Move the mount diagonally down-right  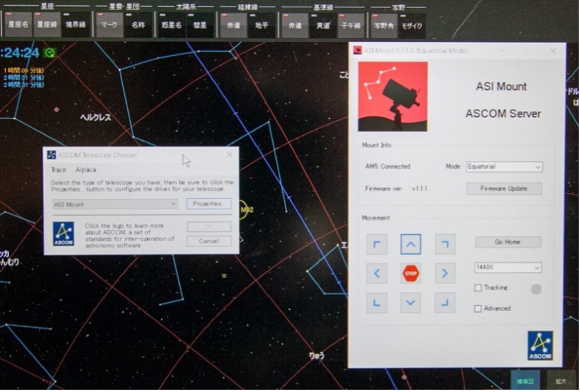(x=445, y=302)
